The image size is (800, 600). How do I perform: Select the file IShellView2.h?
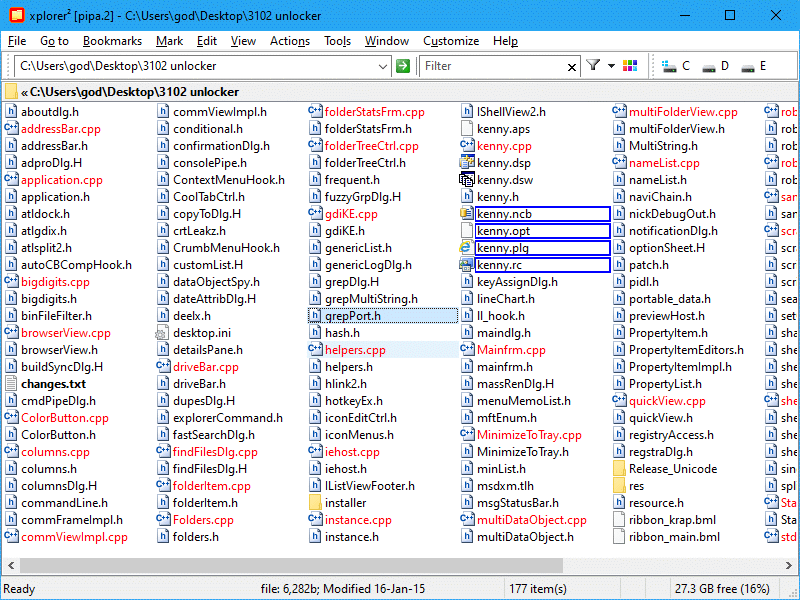511,112
